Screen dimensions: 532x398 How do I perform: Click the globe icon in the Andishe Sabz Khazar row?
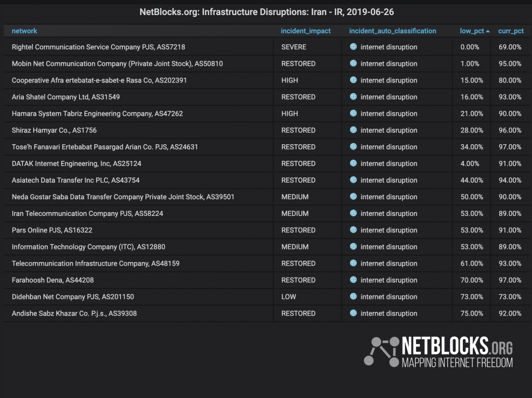point(353,313)
